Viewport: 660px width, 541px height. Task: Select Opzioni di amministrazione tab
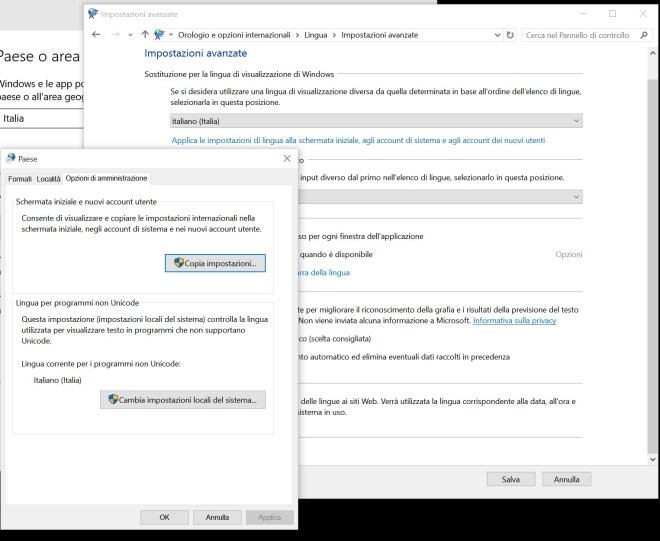point(106,179)
